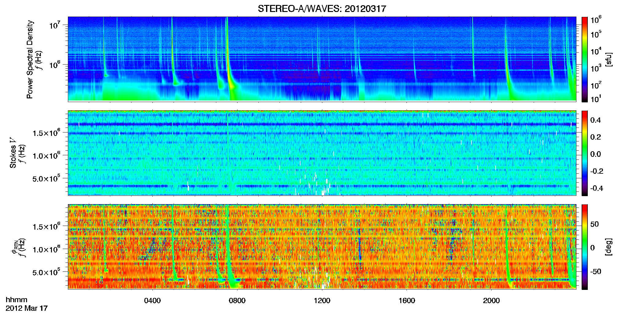Screen dimensions: 644x332
Task: Click the "1600" time tick label
Action: coord(407,301)
